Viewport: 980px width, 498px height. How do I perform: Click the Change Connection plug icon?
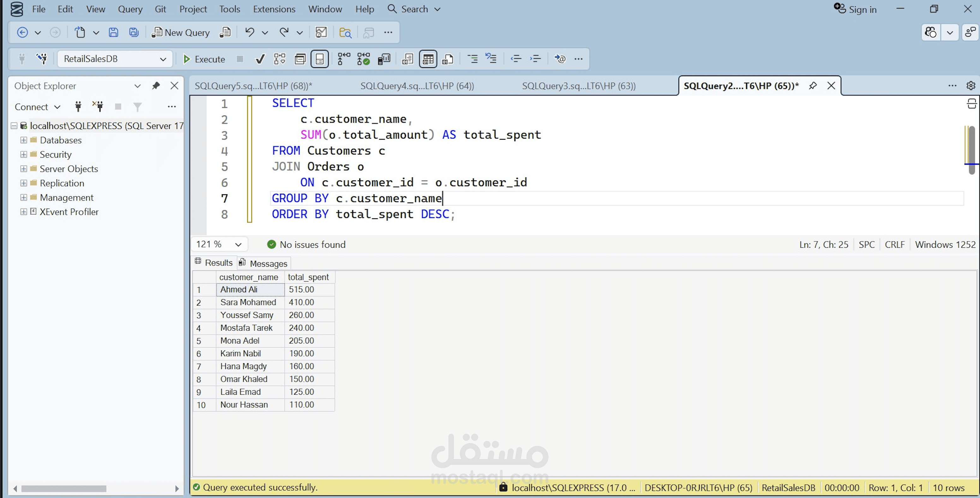(x=42, y=59)
